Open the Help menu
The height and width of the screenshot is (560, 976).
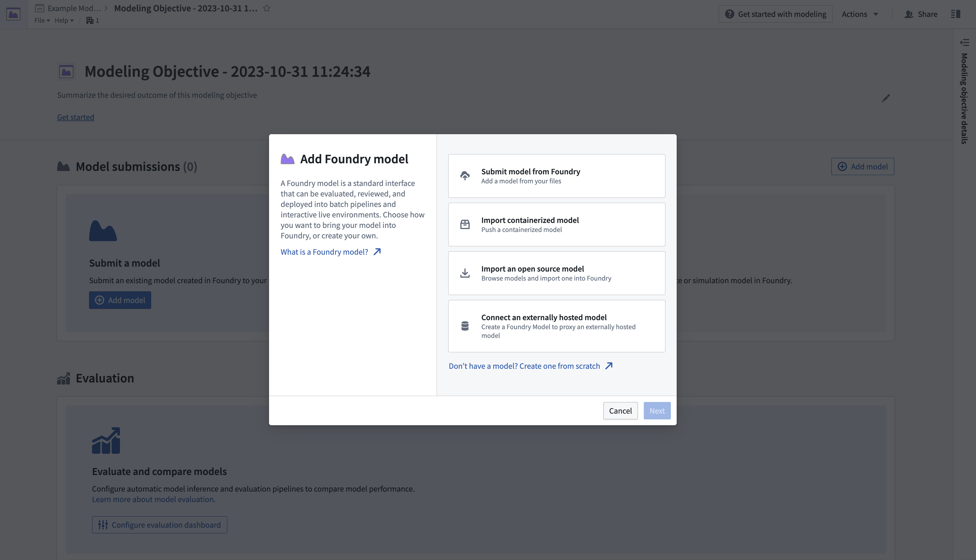coord(64,20)
